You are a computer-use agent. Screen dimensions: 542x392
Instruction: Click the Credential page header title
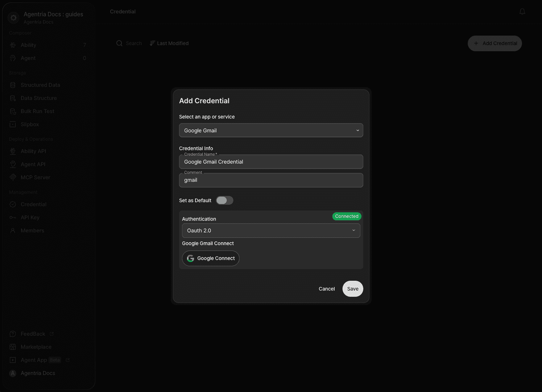(123, 12)
